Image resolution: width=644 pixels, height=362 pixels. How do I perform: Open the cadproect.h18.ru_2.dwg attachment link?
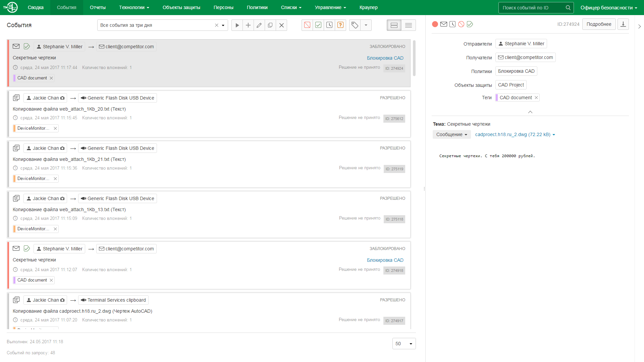[513, 134]
